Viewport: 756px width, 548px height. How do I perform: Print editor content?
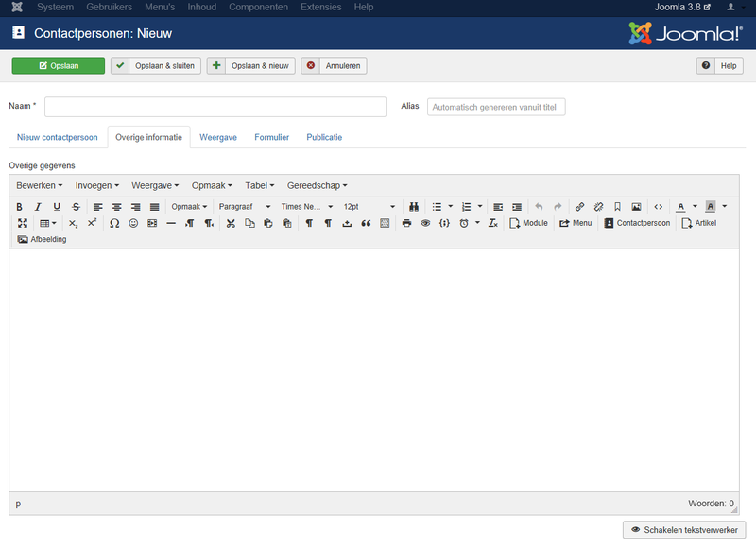(x=407, y=223)
